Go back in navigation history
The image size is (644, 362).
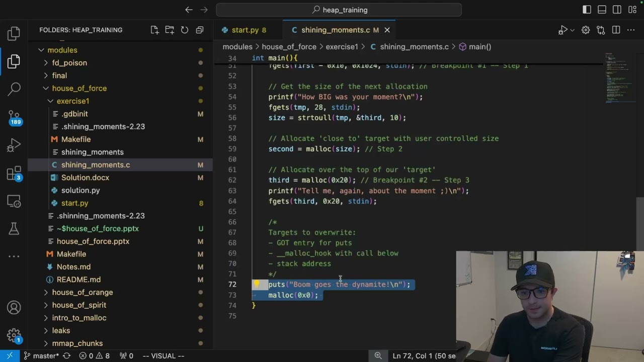click(189, 10)
